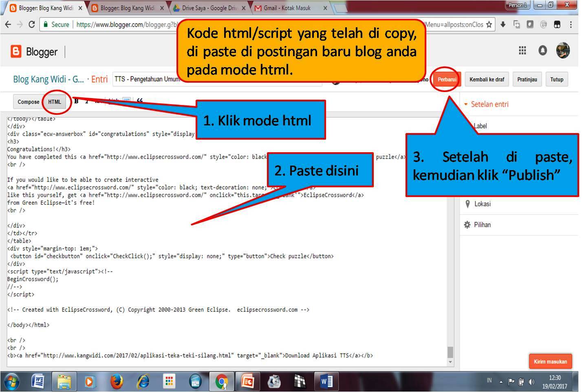Close the Gmail Kotak Masuk tab
The height and width of the screenshot is (392, 582).
tap(325, 8)
